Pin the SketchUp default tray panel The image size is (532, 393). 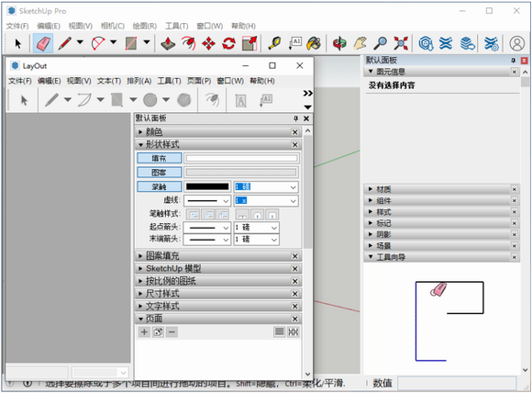click(x=513, y=61)
